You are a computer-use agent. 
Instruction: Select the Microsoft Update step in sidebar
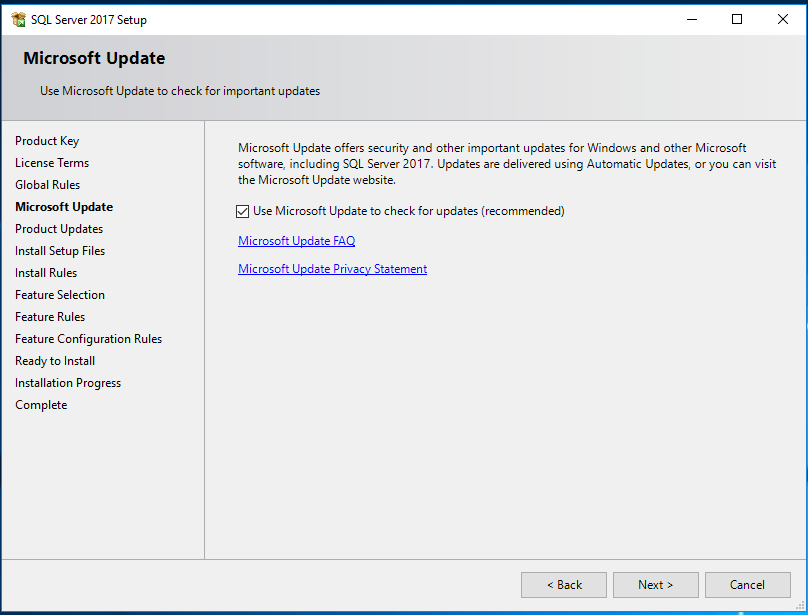click(64, 207)
